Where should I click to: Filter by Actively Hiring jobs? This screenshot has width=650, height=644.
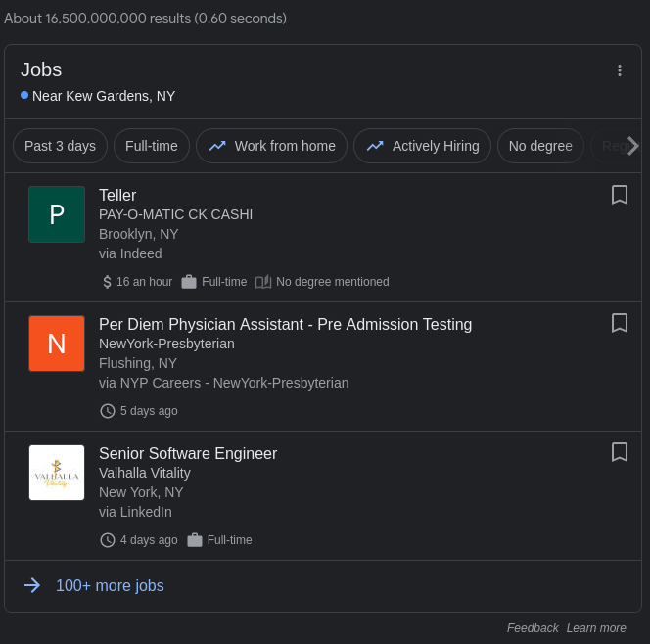tap(422, 146)
